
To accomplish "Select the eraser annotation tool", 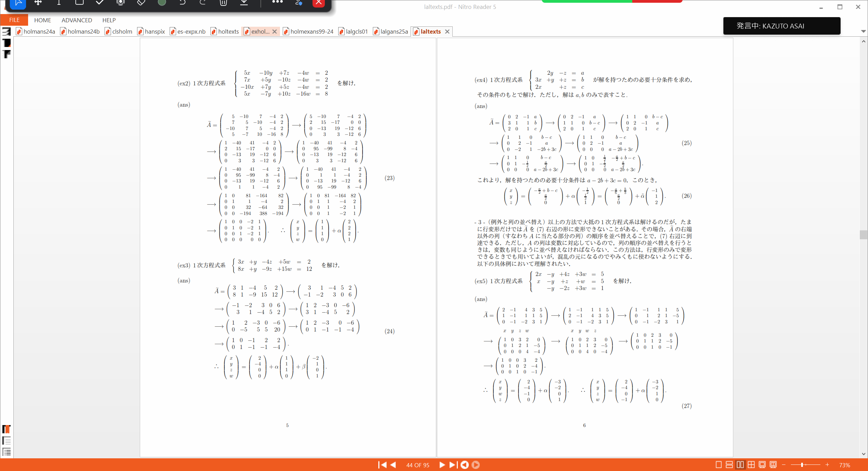I will [x=141, y=3].
